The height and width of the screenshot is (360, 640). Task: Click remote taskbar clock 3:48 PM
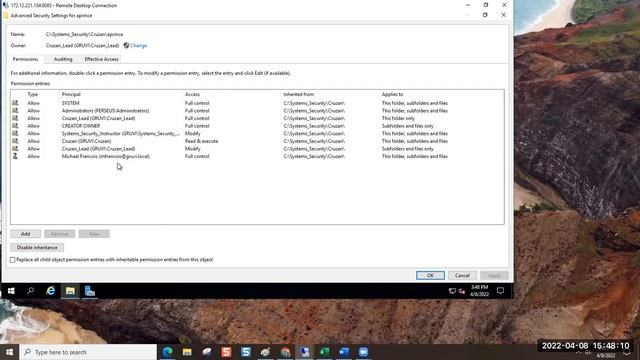(x=479, y=287)
